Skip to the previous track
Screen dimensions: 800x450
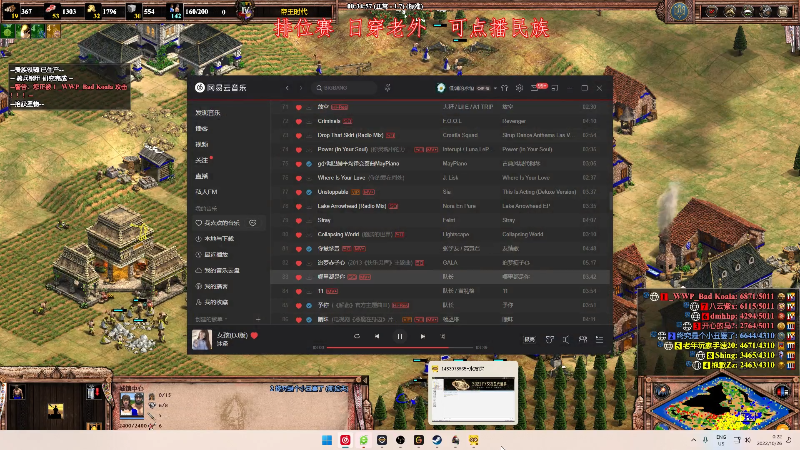click(x=377, y=336)
